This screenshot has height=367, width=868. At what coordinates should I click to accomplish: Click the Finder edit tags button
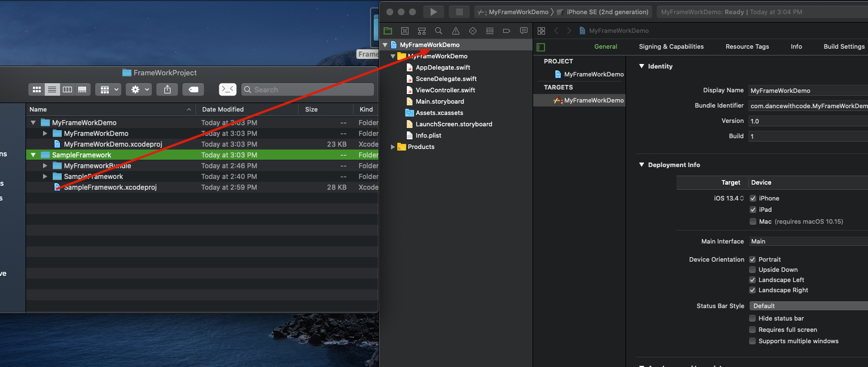(x=193, y=89)
